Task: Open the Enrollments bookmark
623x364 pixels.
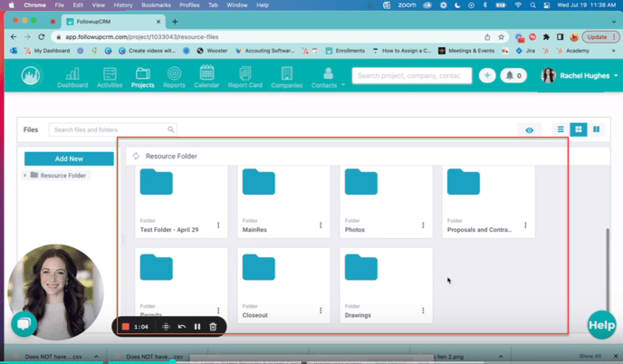Action: [x=345, y=51]
